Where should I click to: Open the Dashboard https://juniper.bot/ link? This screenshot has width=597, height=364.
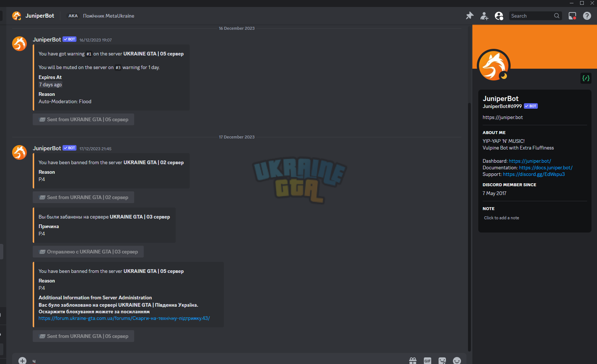pos(530,161)
